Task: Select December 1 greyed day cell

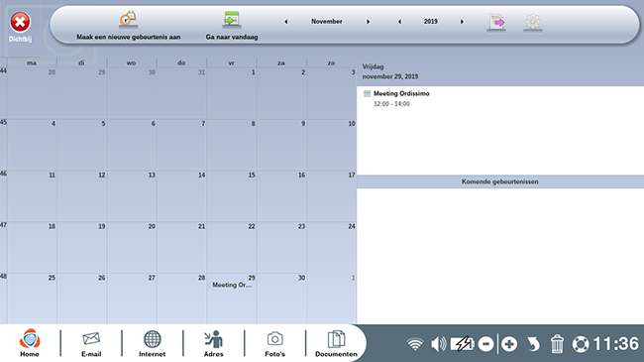Action: [x=332, y=300]
